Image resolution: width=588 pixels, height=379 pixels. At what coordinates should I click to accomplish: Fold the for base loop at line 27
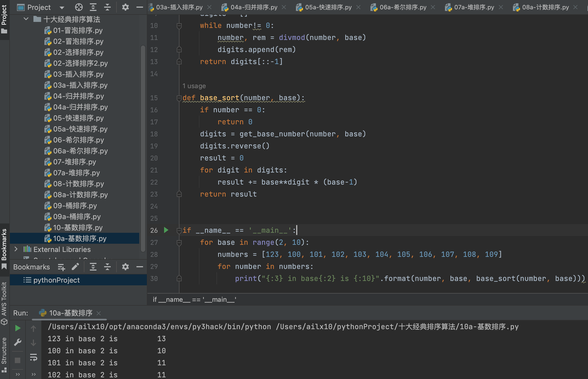(179, 242)
